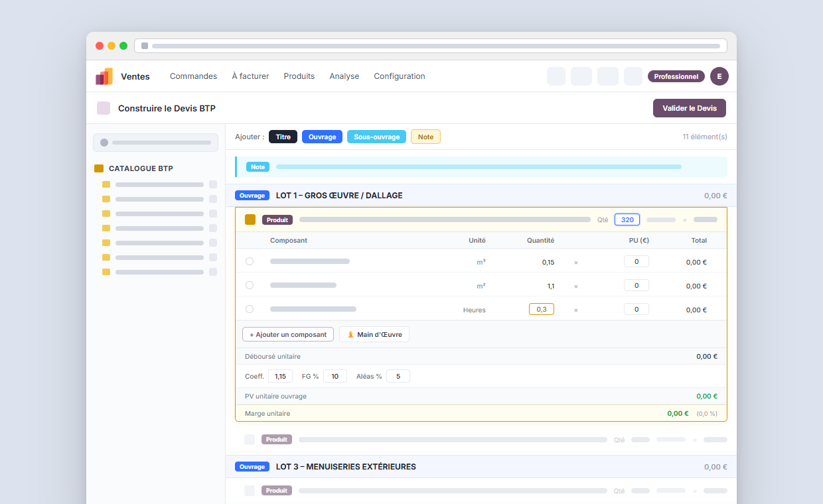This screenshot has height=504, width=823.
Task: Click the (0,0 %) margin percentage
Action: [x=707, y=413]
